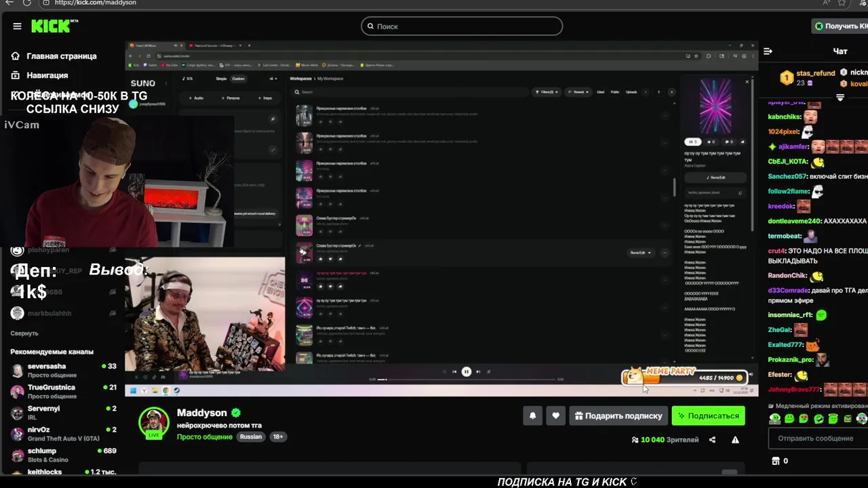
Task: Expand the chat leaderboard chevron
Action: pyautogui.click(x=840, y=98)
